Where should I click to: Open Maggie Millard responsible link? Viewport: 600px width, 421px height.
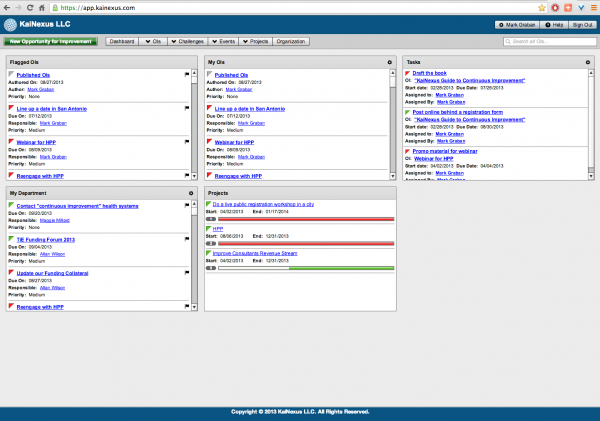[55, 220]
